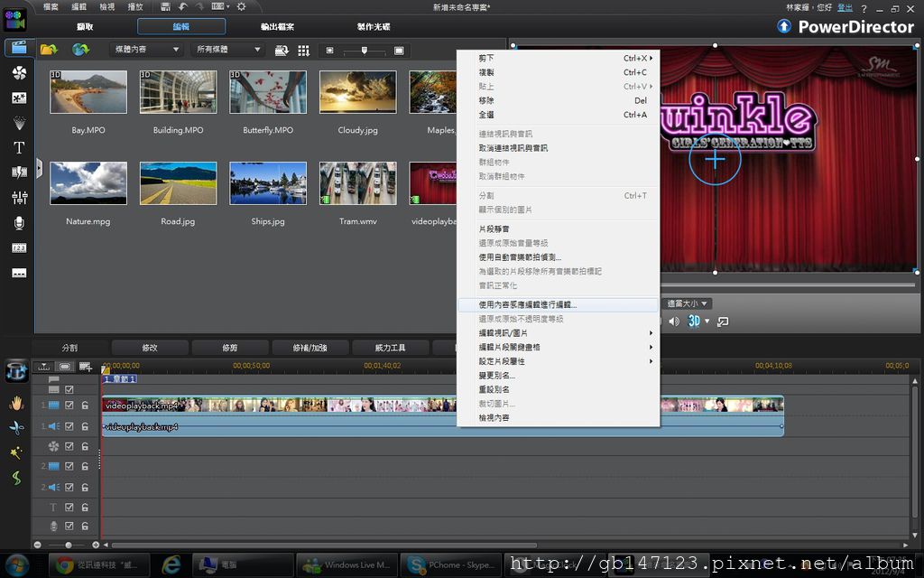
Task: Toggle the lock on video track 1
Action: (x=85, y=406)
